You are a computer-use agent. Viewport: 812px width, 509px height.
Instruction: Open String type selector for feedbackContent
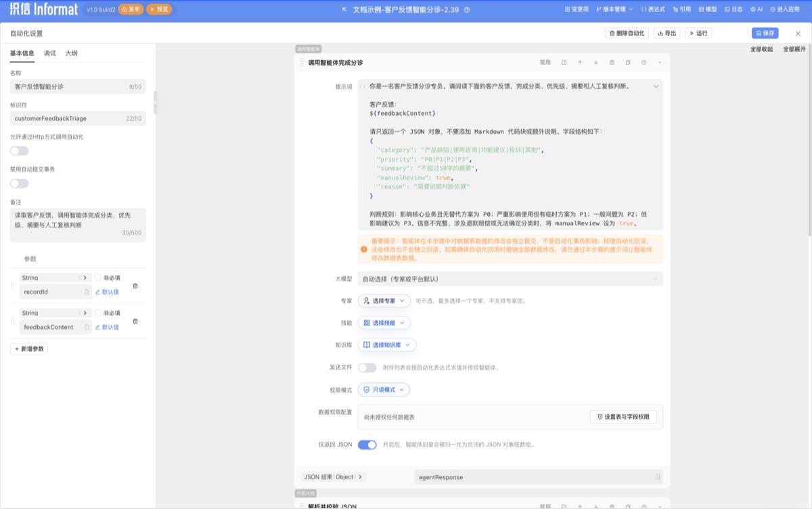tap(54, 313)
